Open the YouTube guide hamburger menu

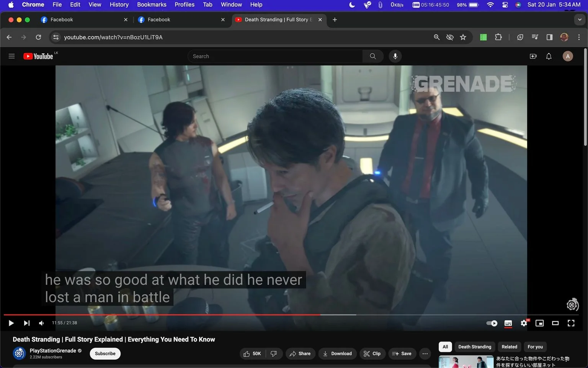click(11, 56)
